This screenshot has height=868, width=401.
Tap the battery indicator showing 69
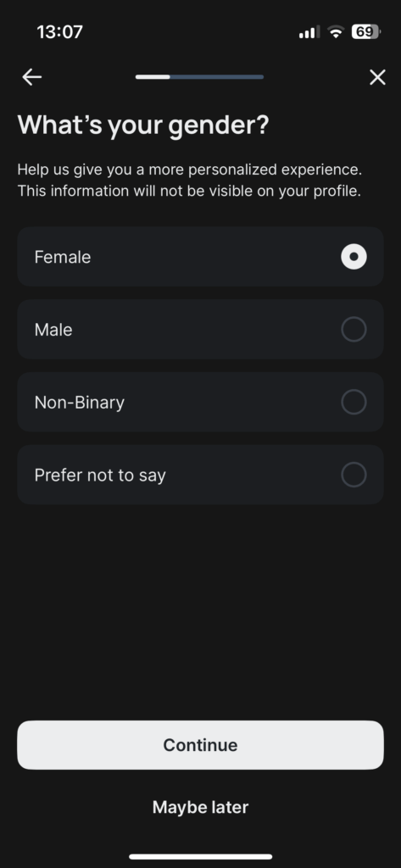click(365, 32)
